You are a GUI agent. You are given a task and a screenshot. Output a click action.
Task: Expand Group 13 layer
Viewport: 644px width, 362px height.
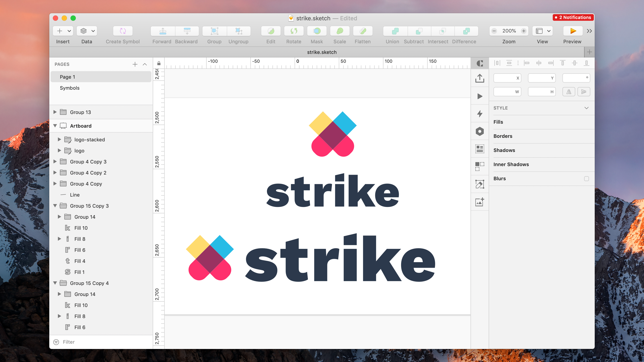55,112
